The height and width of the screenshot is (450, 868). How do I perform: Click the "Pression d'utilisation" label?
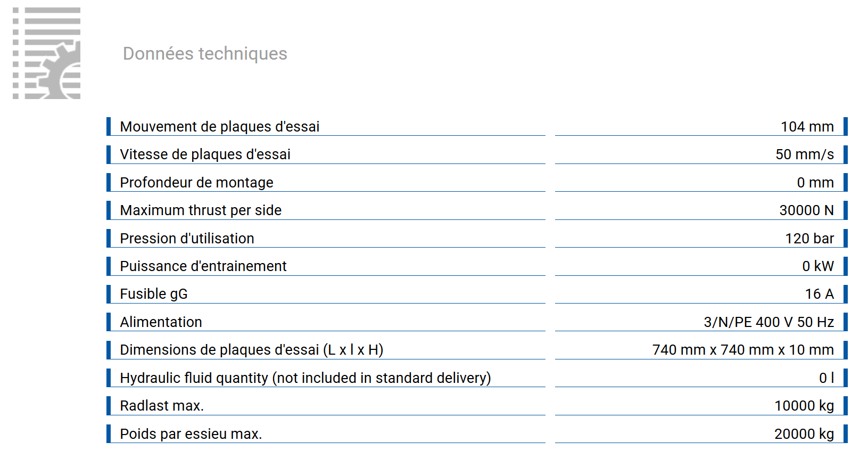point(187,239)
